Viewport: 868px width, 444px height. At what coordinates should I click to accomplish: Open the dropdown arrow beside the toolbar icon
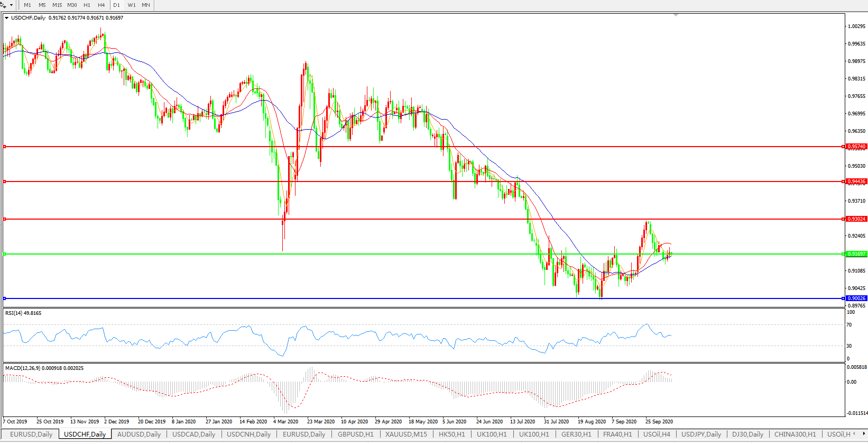click(11, 5)
